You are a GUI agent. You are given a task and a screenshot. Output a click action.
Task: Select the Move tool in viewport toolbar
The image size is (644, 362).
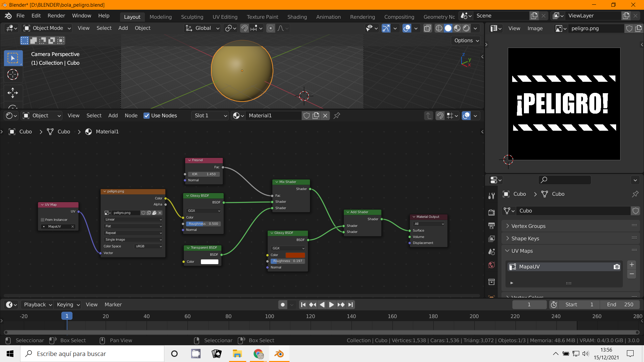click(13, 93)
